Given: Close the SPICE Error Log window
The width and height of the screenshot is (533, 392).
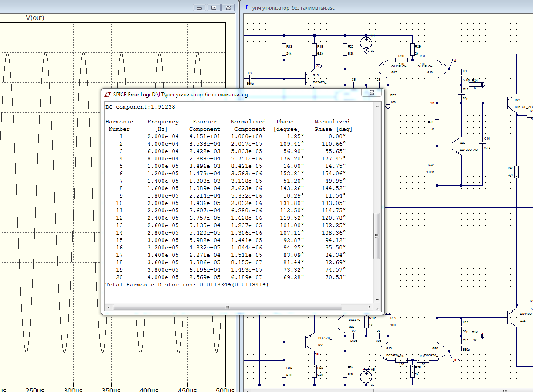Looking at the screenshot, I should [x=371, y=93].
